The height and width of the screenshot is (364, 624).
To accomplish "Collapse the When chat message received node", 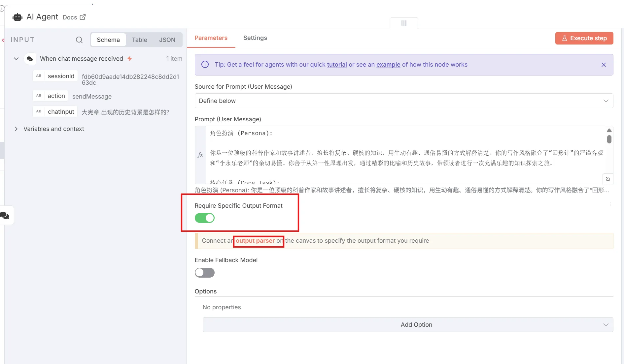I will (x=16, y=59).
